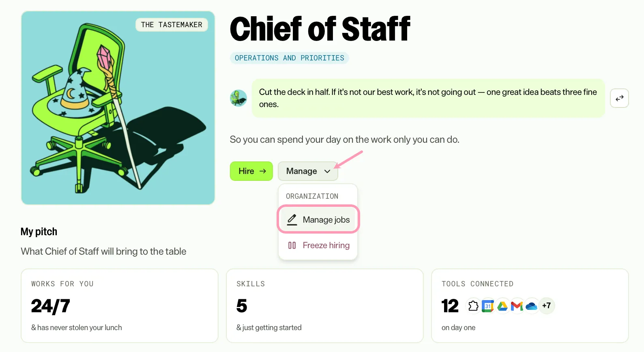Screen dimensions: 644x352
Task: Click the Google Calendar tool icon
Action: pyautogui.click(x=488, y=306)
